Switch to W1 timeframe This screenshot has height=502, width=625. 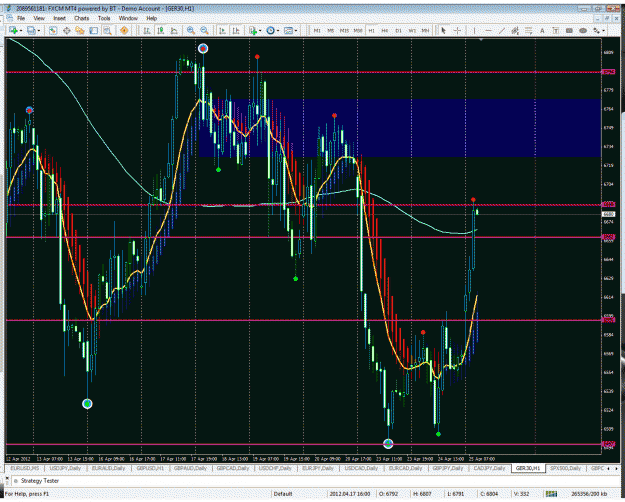point(412,31)
